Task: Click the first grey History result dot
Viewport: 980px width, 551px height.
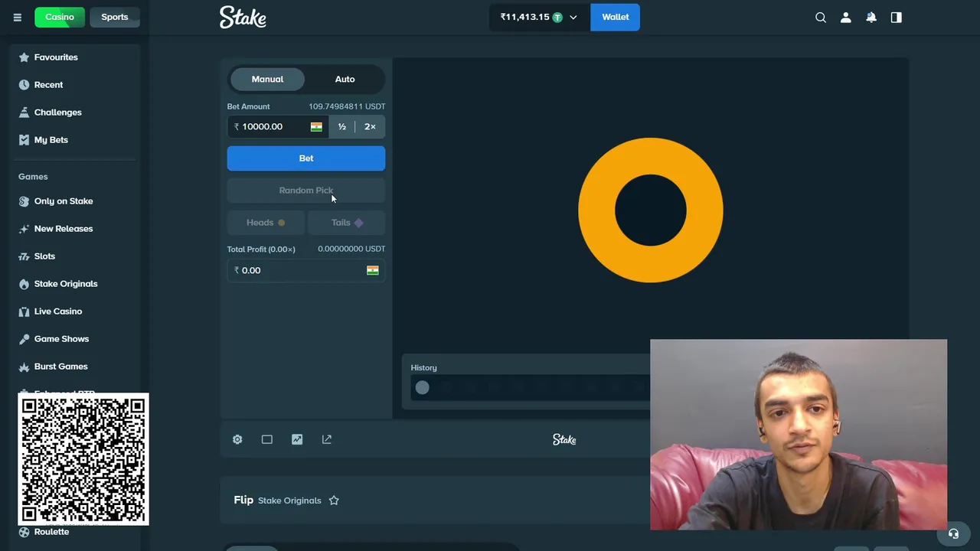Action: click(x=422, y=388)
